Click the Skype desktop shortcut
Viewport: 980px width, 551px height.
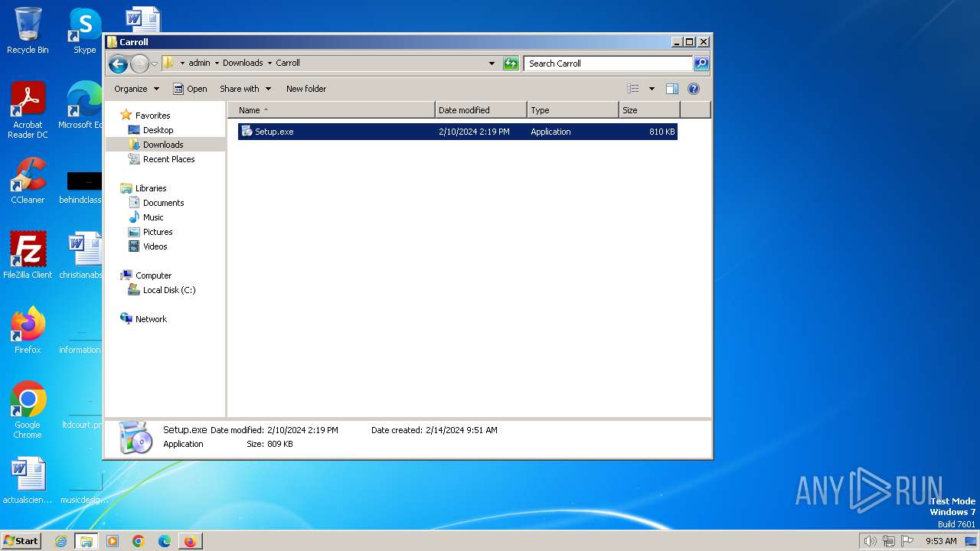coord(84,31)
